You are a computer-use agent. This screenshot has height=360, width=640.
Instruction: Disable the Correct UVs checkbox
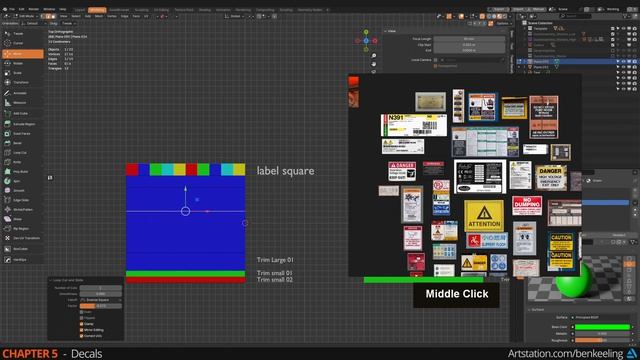click(82, 336)
